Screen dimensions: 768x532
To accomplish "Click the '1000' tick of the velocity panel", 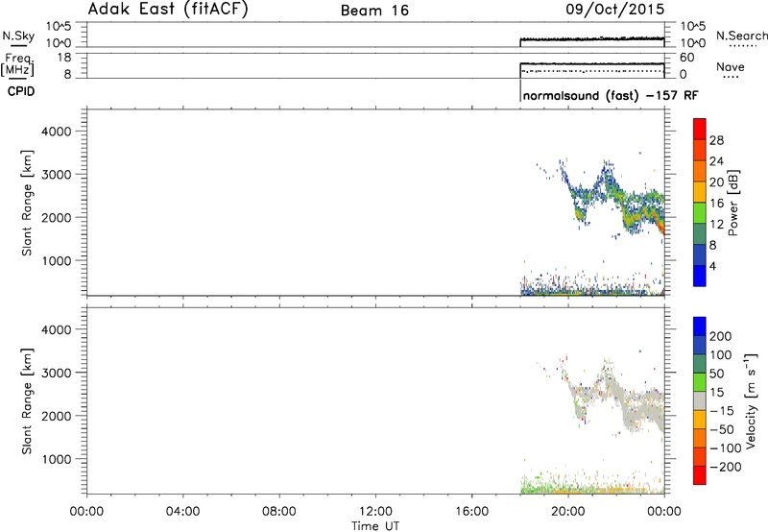I will click(57, 459).
